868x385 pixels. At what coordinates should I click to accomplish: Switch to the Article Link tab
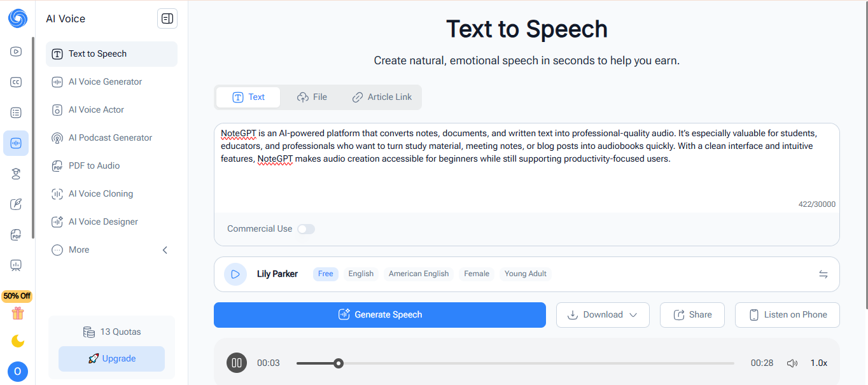tap(382, 97)
